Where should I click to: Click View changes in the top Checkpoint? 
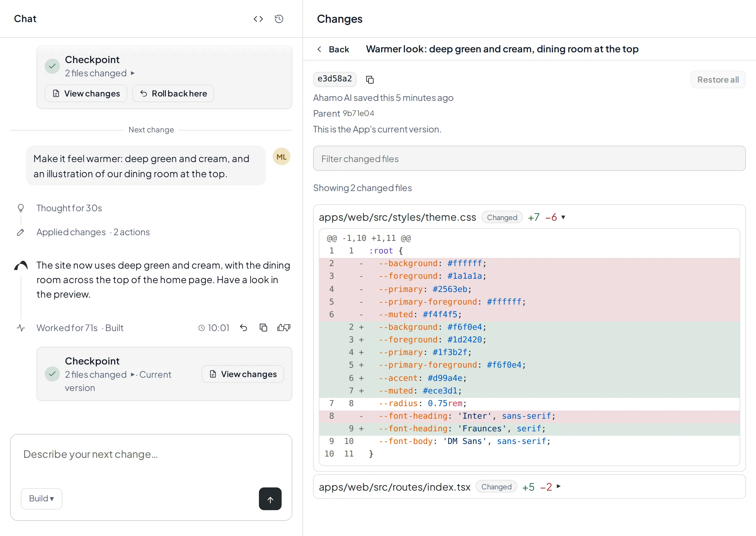(86, 94)
